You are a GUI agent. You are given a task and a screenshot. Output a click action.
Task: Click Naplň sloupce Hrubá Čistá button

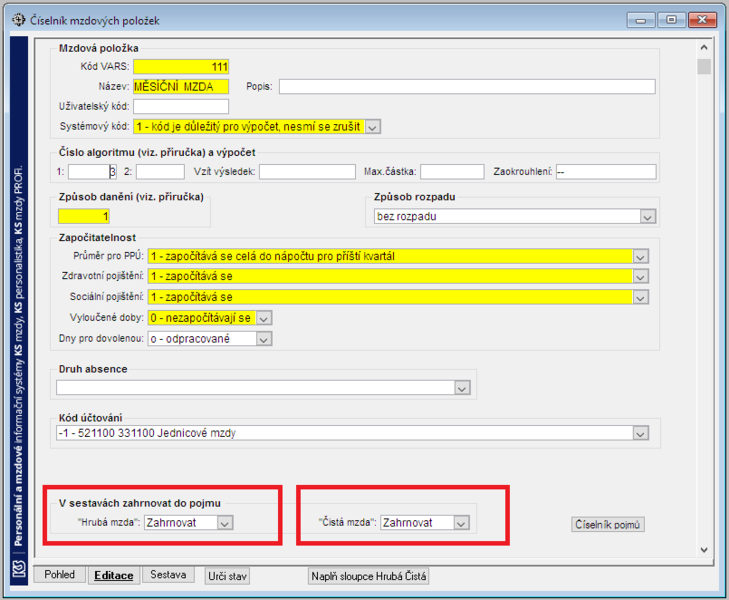pos(369,576)
